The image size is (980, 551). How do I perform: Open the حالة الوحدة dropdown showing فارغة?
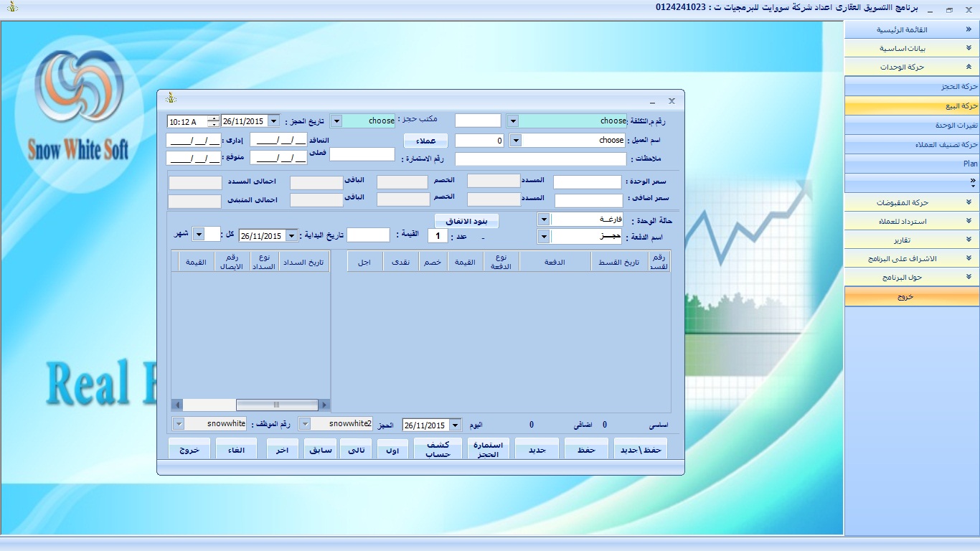(544, 220)
